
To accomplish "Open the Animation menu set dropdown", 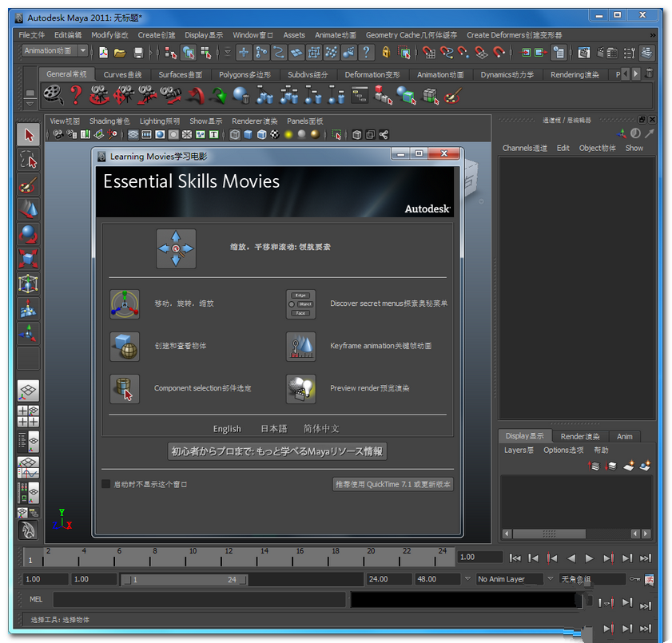I will pos(55,50).
